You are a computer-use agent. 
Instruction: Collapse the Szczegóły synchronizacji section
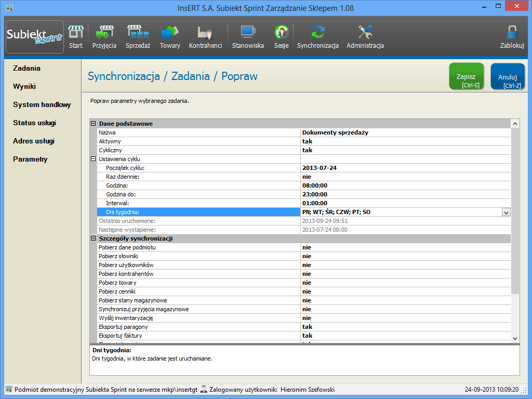[x=94, y=238]
